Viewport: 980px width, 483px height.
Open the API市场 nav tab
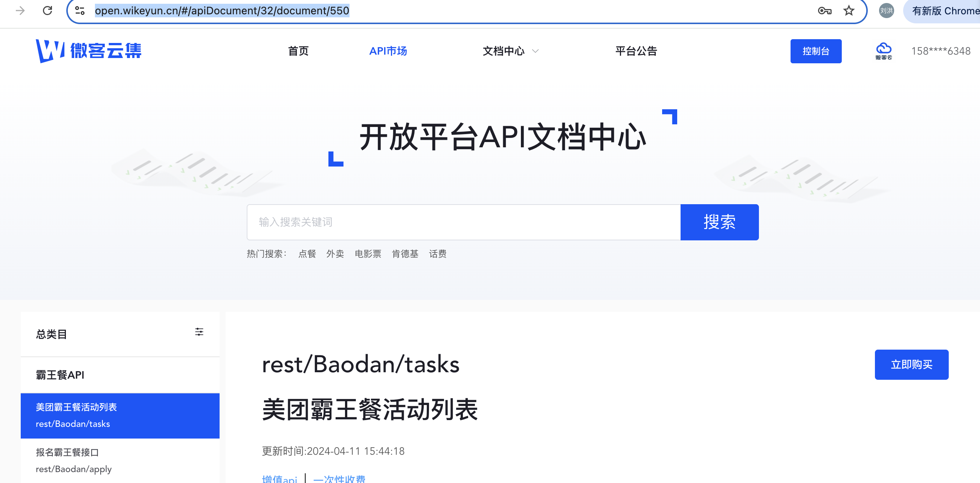(x=388, y=51)
